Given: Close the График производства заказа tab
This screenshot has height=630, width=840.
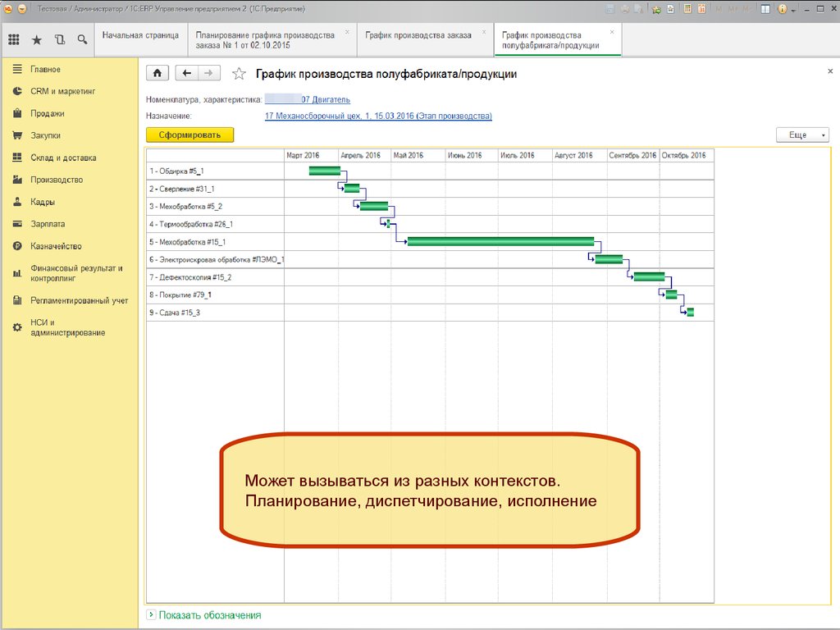Looking at the screenshot, I should (x=484, y=32).
